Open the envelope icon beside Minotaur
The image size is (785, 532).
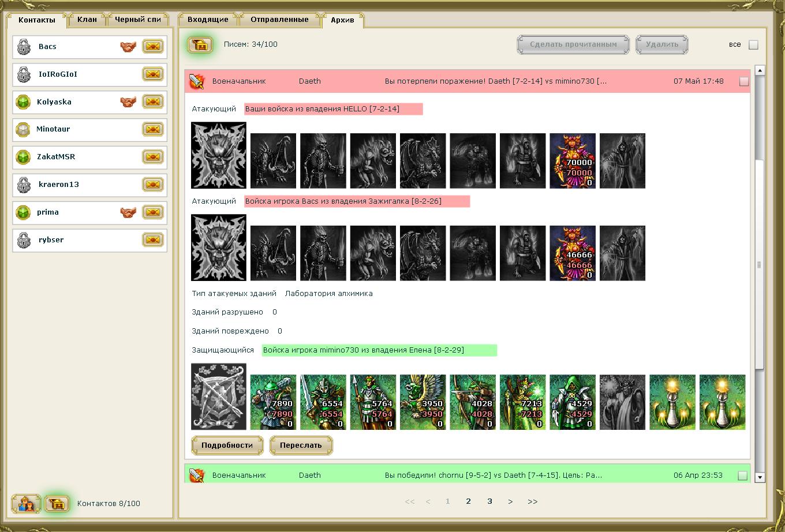(x=153, y=129)
